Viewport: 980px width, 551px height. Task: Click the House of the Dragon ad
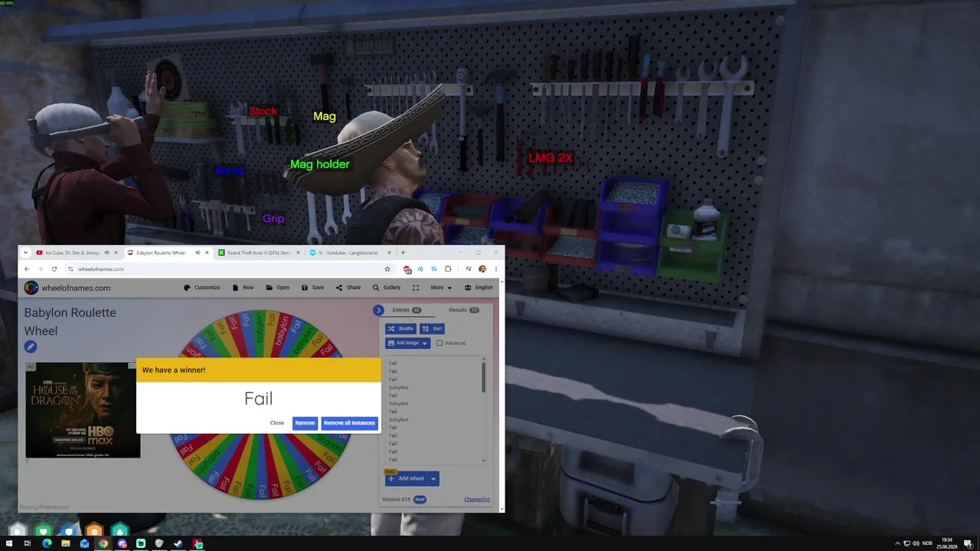coord(83,410)
